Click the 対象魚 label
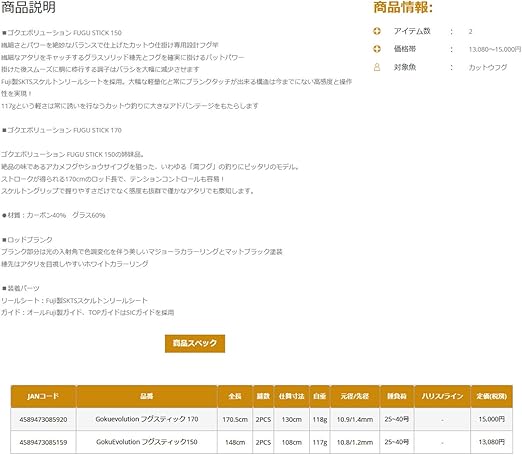The height and width of the screenshot is (455, 522). tap(405, 67)
